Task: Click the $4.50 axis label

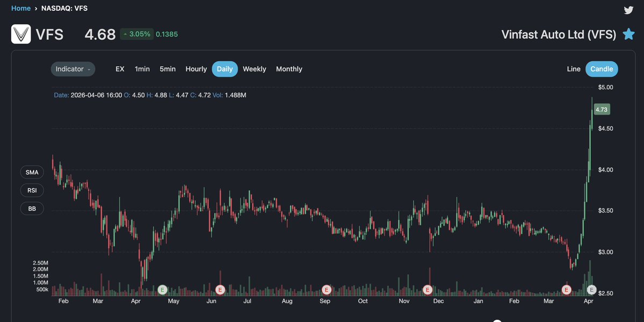Action: [x=605, y=128]
